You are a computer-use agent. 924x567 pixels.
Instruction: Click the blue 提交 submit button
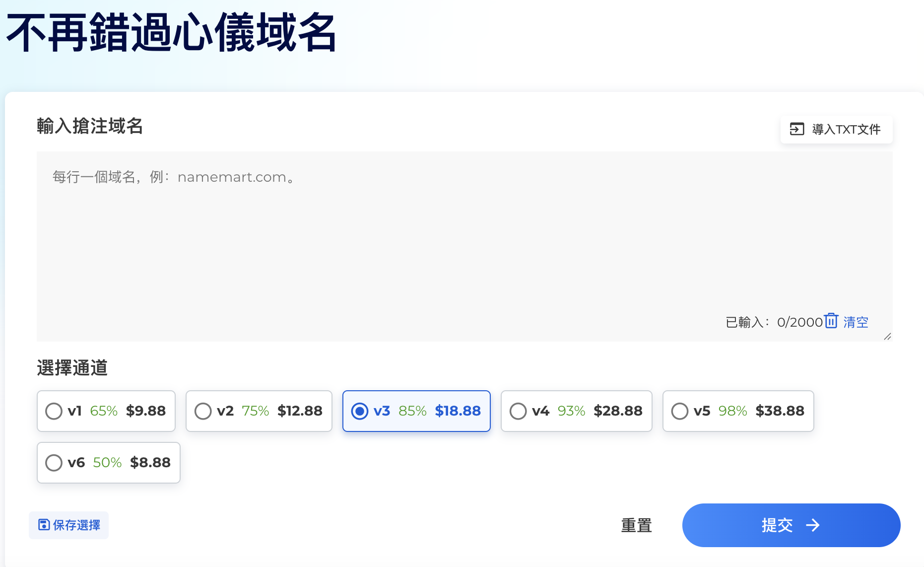791,525
